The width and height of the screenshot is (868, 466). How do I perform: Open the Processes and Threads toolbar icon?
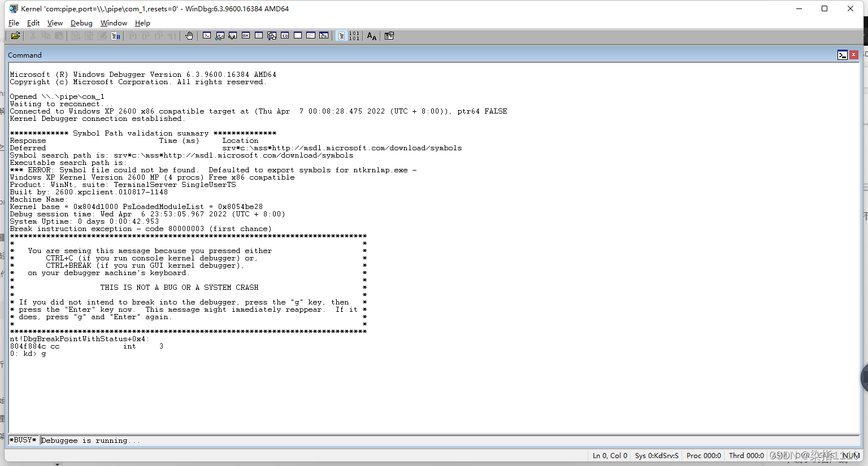[x=311, y=36]
